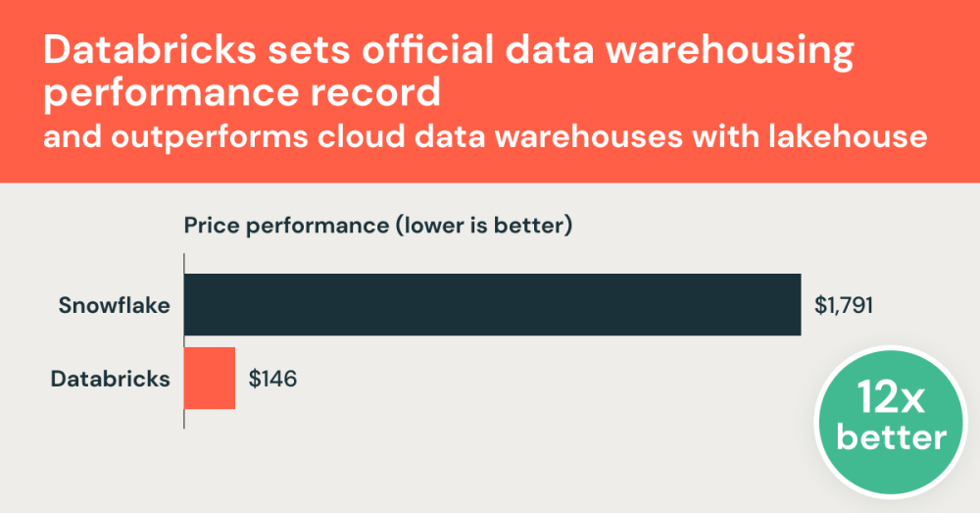Click the word "better" inside the green badge

[x=891, y=437]
